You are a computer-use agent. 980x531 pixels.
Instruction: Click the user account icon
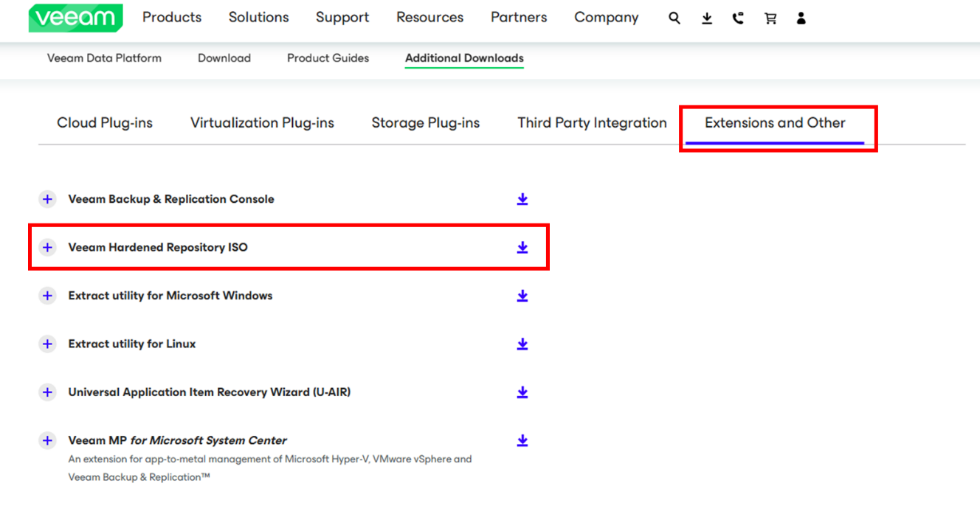pos(801,18)
